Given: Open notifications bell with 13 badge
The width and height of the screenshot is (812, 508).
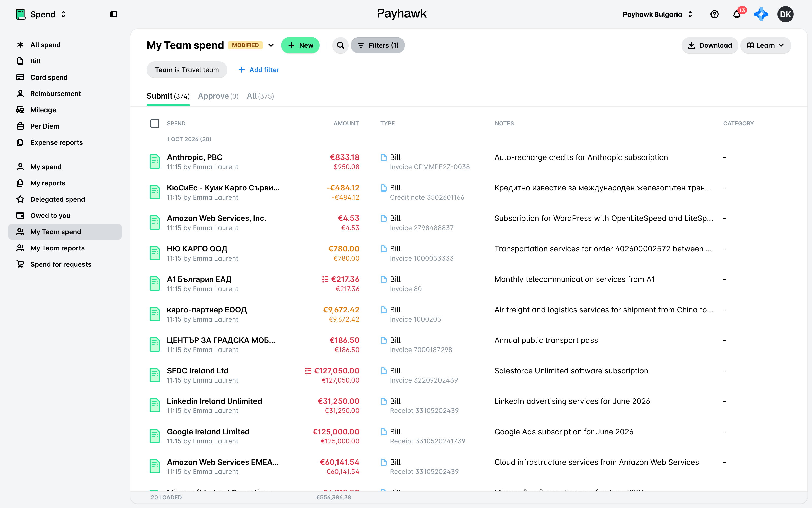Looking at the screenshot, I should [737, 14].
